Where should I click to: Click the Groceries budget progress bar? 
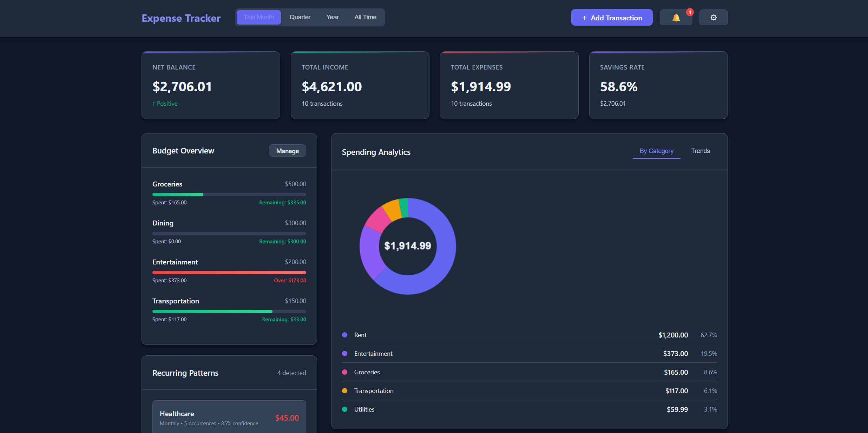pos(229,194)
